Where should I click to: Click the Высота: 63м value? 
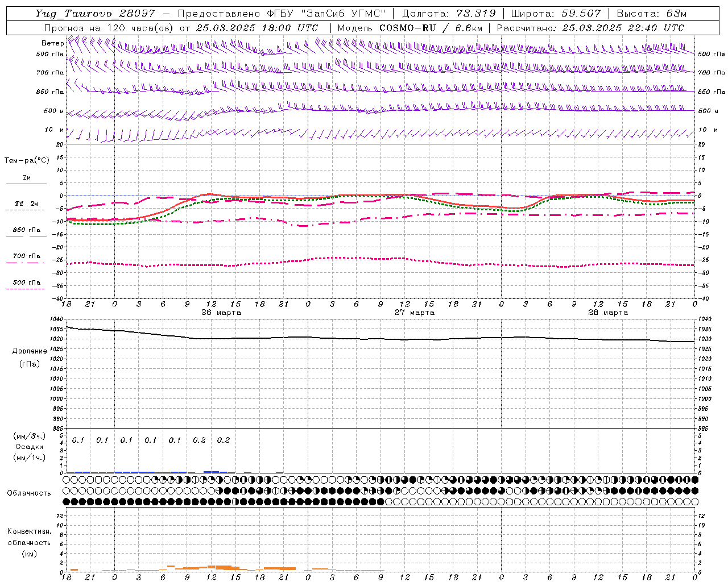click(x=651, y=14)
